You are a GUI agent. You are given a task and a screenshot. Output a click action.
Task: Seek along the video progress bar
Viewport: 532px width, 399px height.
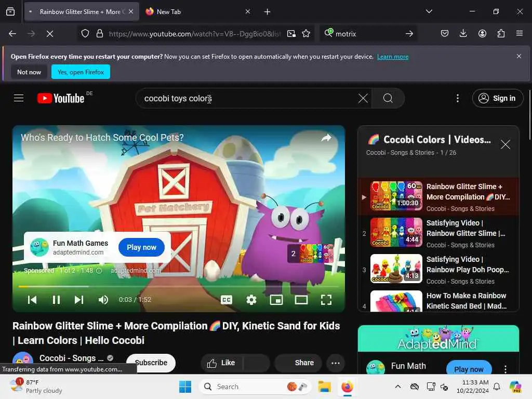pyautogui.click(x=179, y=287)
